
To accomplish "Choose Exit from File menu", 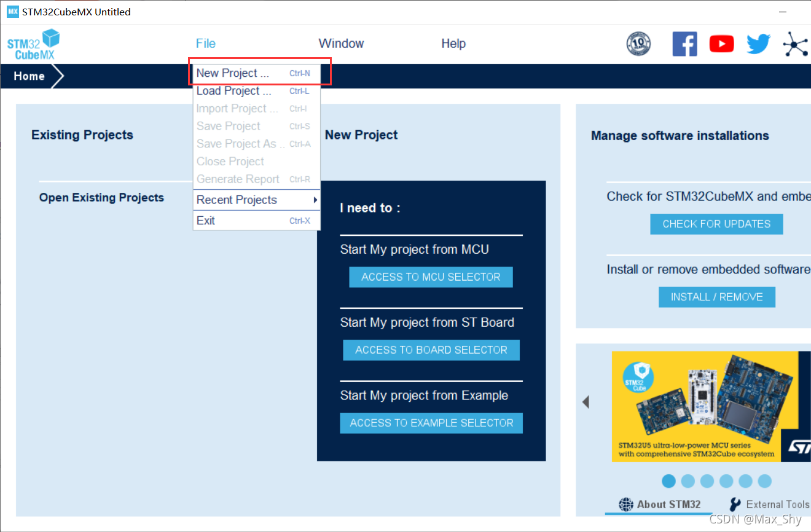I will (x=257, y=221).
